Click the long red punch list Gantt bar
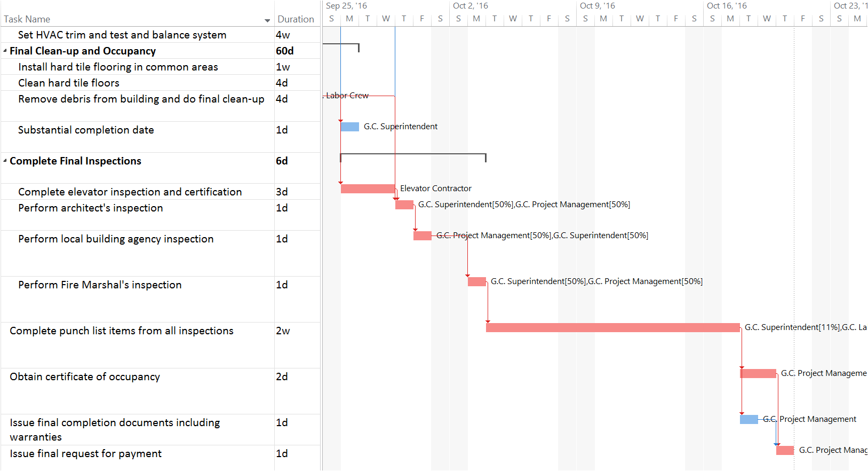This screenshot has width=868, height=471. [x=612, y=327]
